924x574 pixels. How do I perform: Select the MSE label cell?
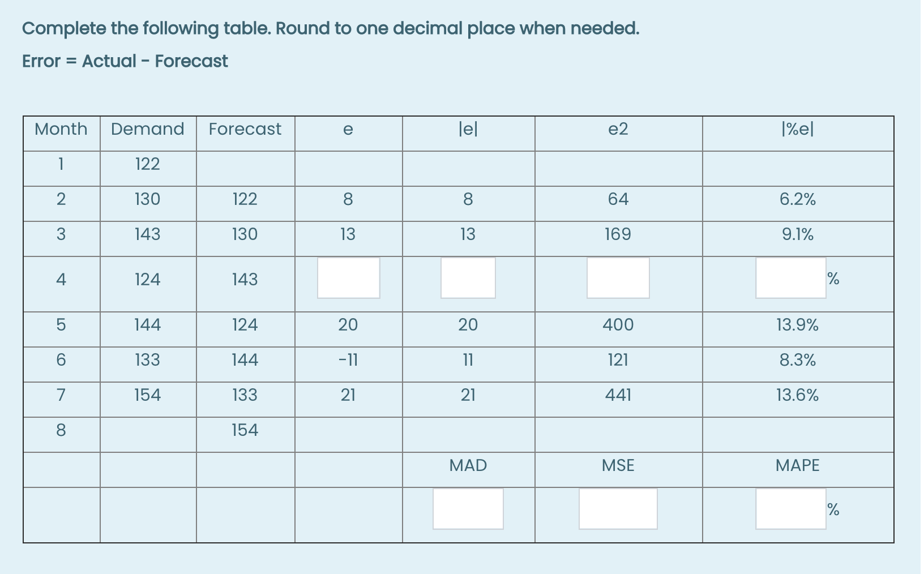point(618,465)
